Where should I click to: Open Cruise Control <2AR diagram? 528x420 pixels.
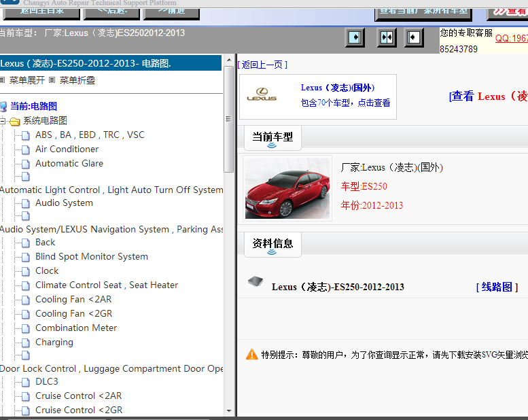pos(78,396)
